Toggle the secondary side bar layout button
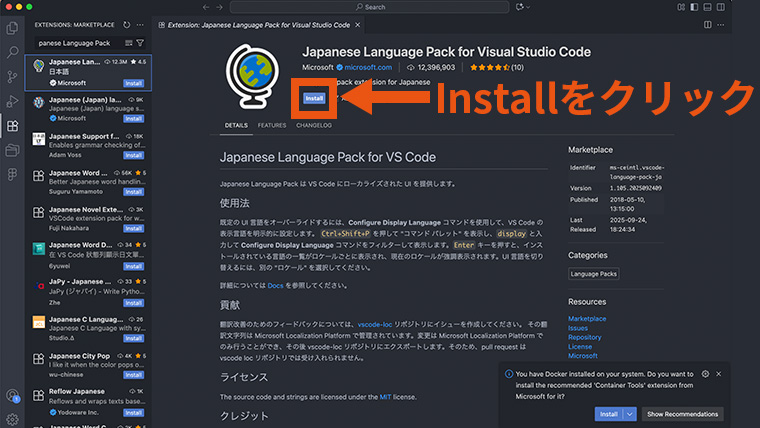This screenshot has width=760, height=428. pos(721,7)
